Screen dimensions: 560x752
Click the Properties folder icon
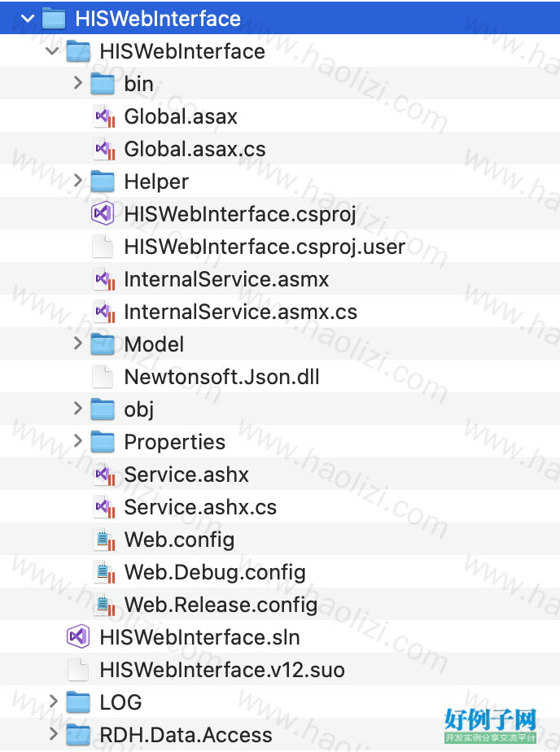pos(103,442)
